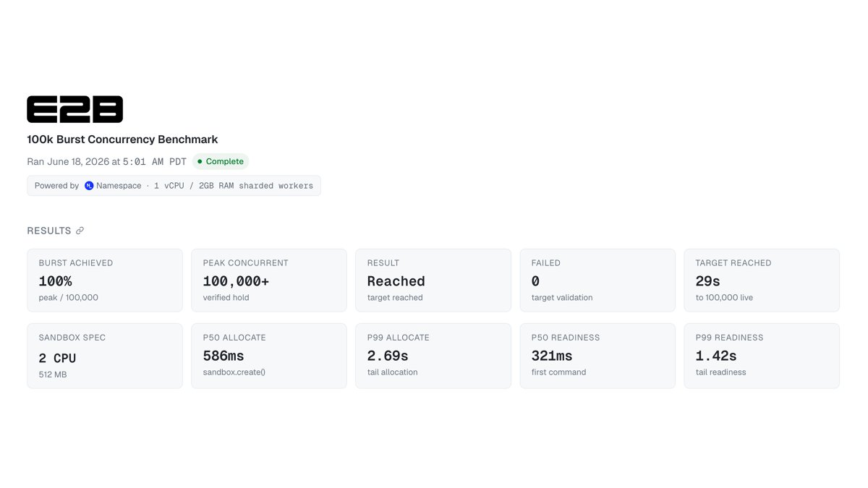Viewport: 868px width, 488px height.
Task: Click the BURST ACHIEVED label
Action: click(x=76, y=263)
